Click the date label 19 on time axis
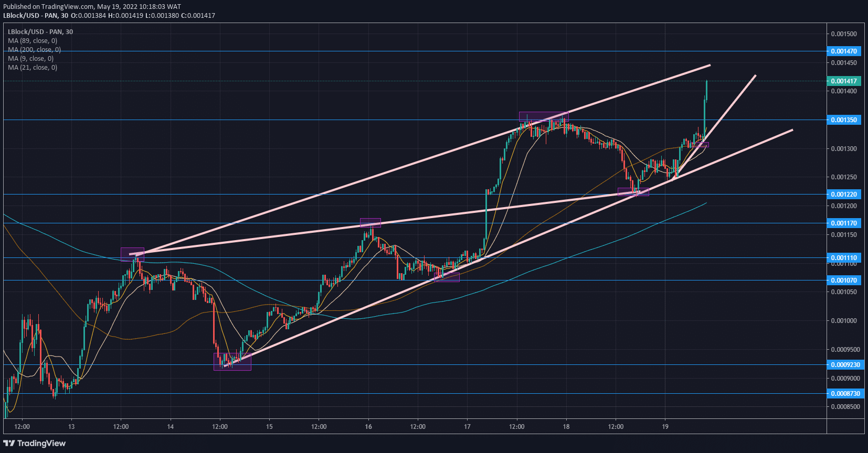The image size is (868, 453). pos(665,427)
